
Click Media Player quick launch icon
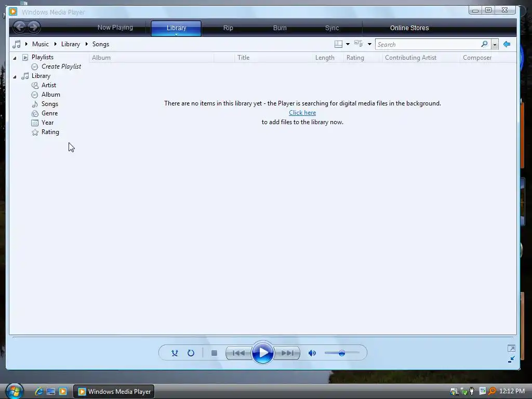[63, 392]
